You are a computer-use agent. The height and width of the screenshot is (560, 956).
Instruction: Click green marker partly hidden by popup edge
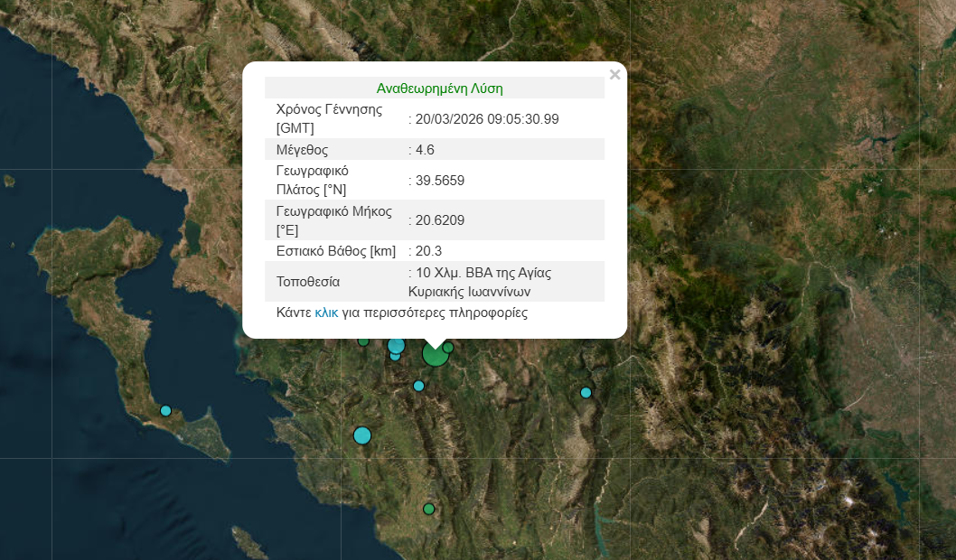click(x=363, y=341)
